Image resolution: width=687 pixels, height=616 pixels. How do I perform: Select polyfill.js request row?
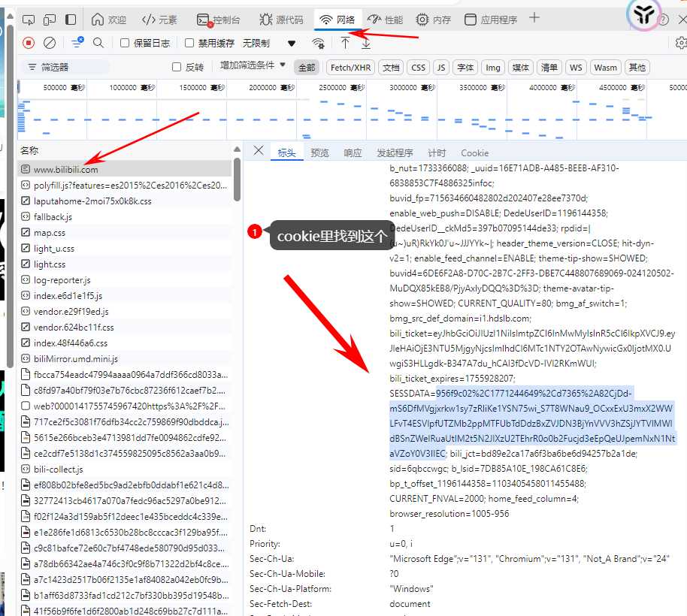125,186
